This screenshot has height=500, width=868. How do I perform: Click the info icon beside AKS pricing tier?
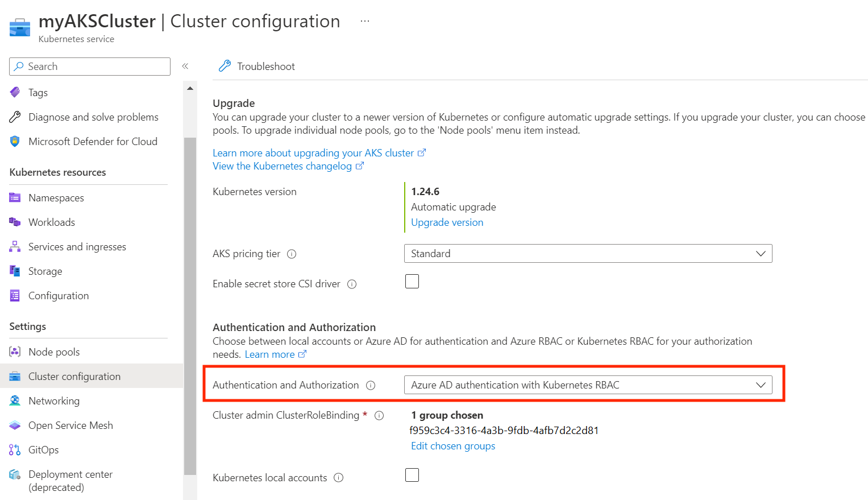click(292, 254)
